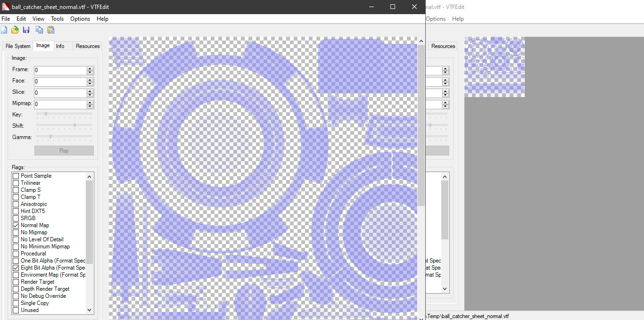Switch to the Info tab
This screenshot has height=320, width=644.
click(x=60, y=46)
